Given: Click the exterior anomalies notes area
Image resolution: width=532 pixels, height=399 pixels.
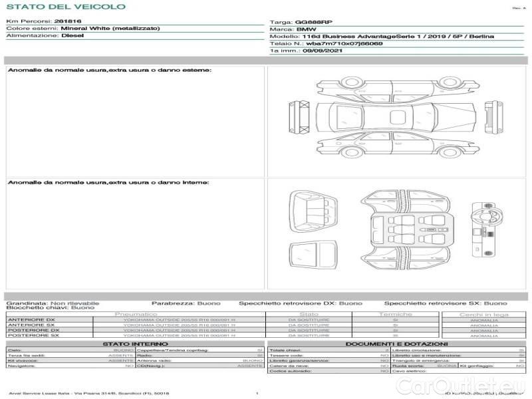Looking at the screenshot, I should (135, 123).
